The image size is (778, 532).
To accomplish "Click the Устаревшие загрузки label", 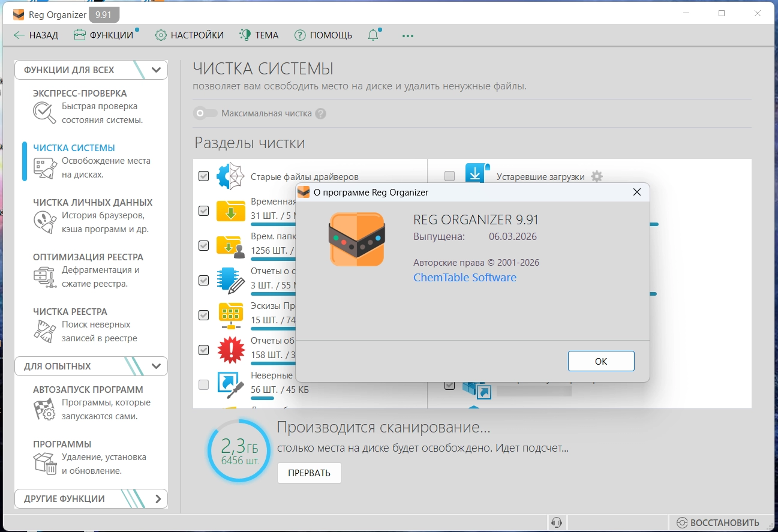I will coord(540,177).
